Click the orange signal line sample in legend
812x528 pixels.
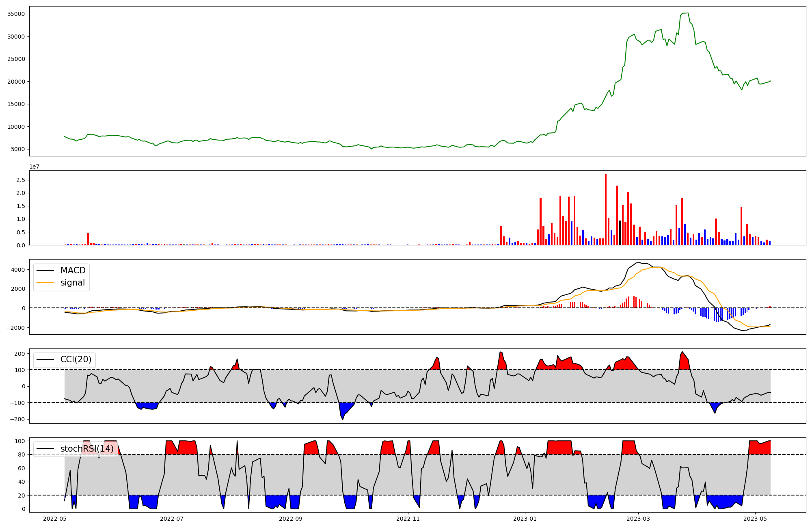(45, 283)
